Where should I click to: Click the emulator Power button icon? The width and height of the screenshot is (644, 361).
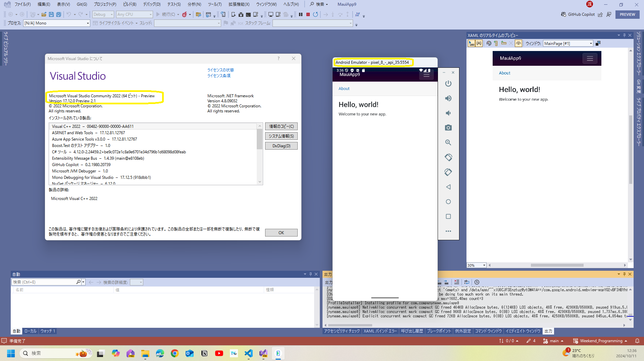tap(448, 84)
